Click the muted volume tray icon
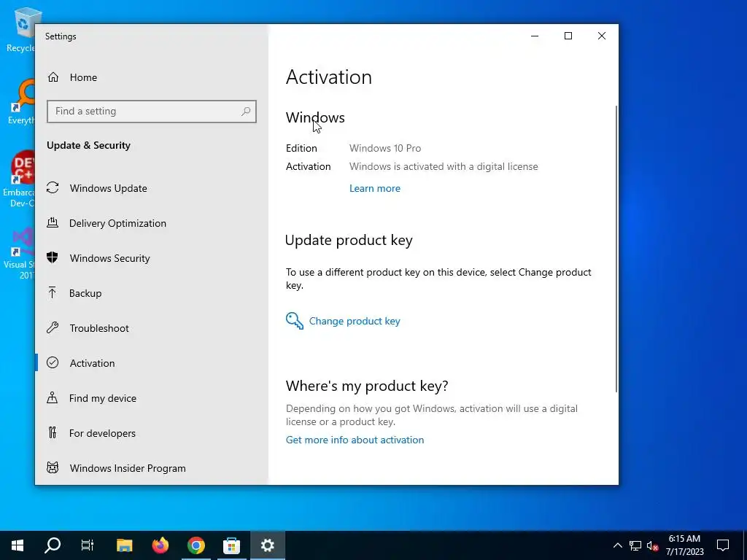The height and width of the screenshot is (560, 747). click(652, 545)
